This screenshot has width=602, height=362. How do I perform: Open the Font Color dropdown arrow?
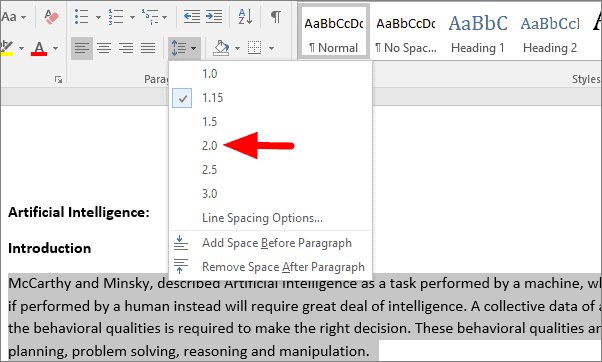coord(56,48)
